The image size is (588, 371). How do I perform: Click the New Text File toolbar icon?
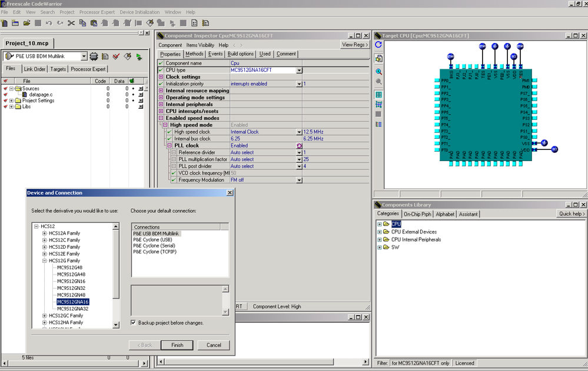(x=4, y=24)
